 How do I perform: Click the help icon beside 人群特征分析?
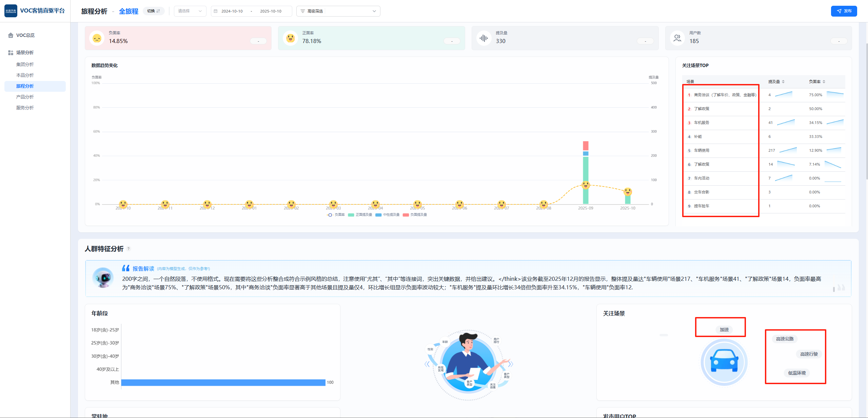coord(129,249)
